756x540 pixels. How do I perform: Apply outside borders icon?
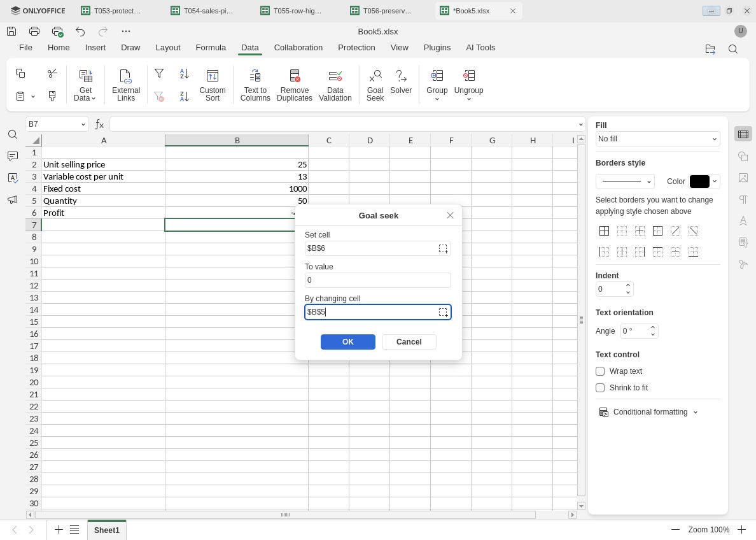coord(657,231)
